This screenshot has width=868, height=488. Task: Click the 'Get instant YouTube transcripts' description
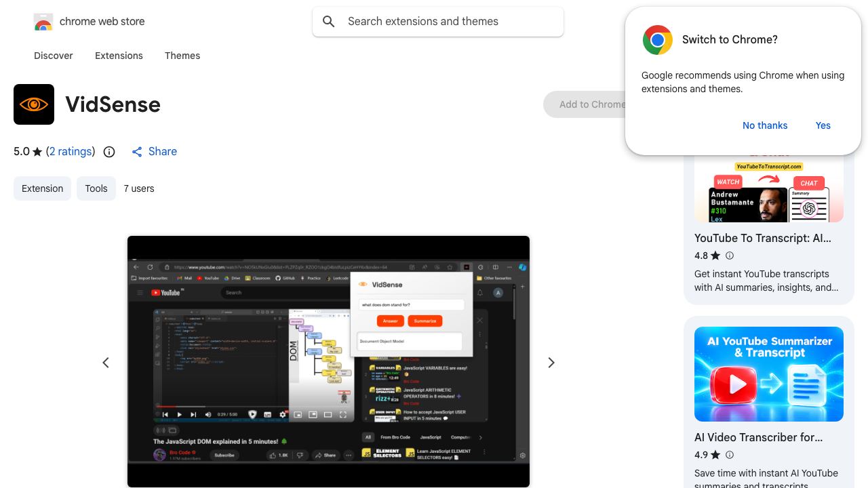pyautogui.click(x=766, y=281)
